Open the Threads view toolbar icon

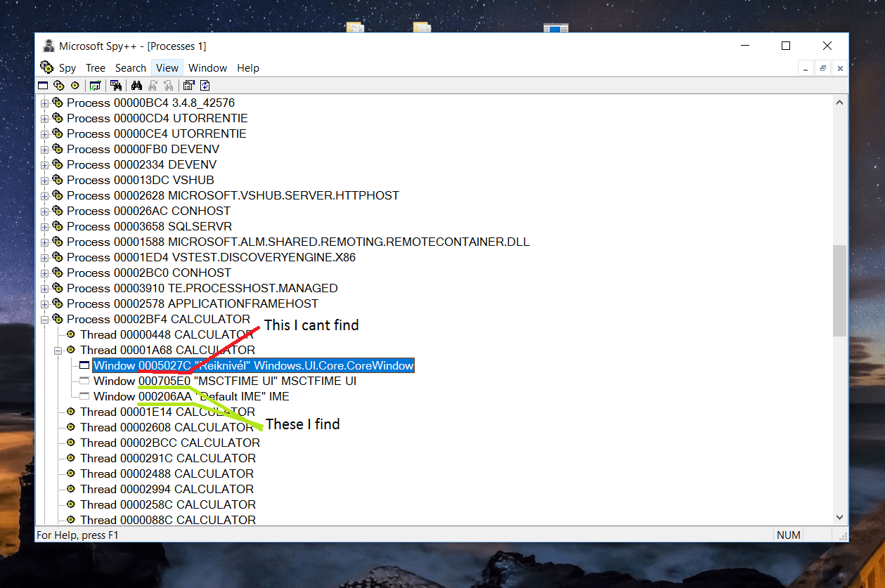coord(75,86)
